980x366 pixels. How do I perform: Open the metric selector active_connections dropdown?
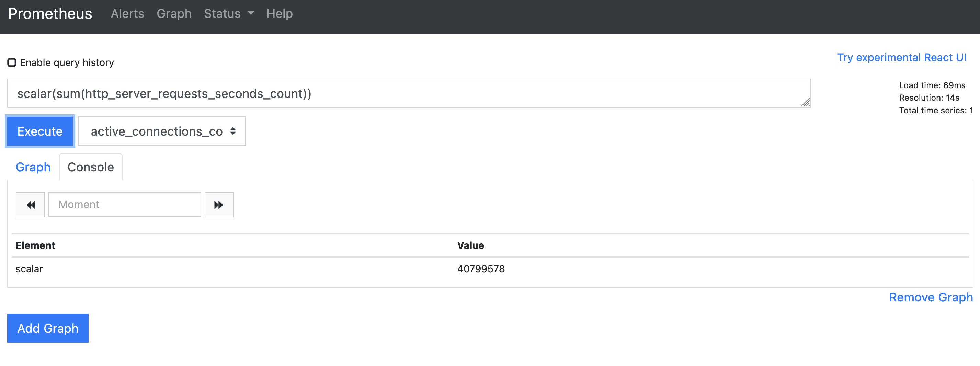click(162, 131)
